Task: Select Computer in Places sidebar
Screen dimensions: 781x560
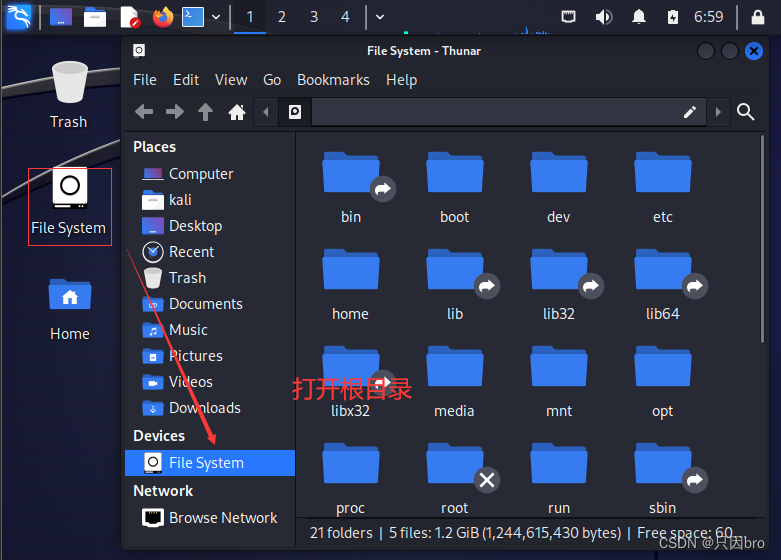Action: [x=210, y=174]
